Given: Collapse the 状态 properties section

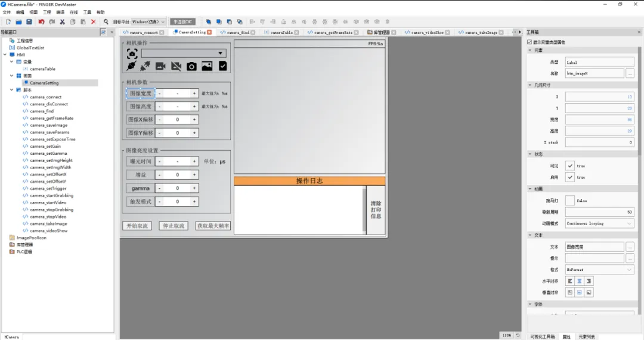Looking at the screenshot, I should [x=530, y=154].
